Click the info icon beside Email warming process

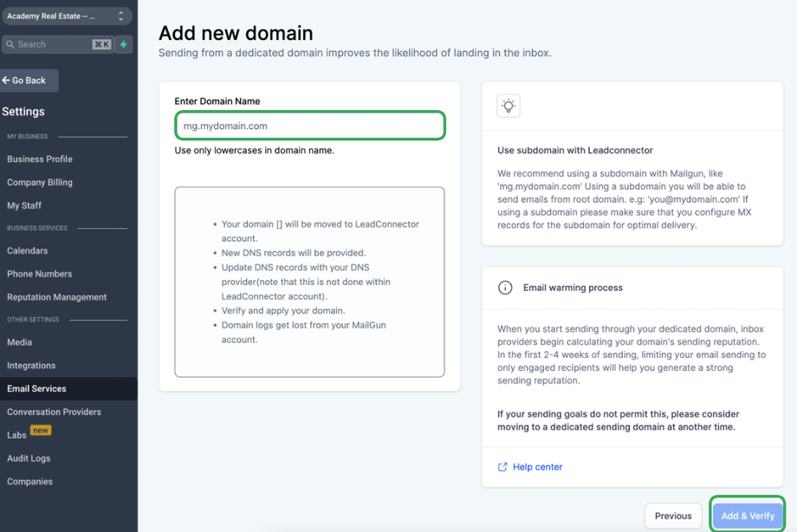(505, 288)
